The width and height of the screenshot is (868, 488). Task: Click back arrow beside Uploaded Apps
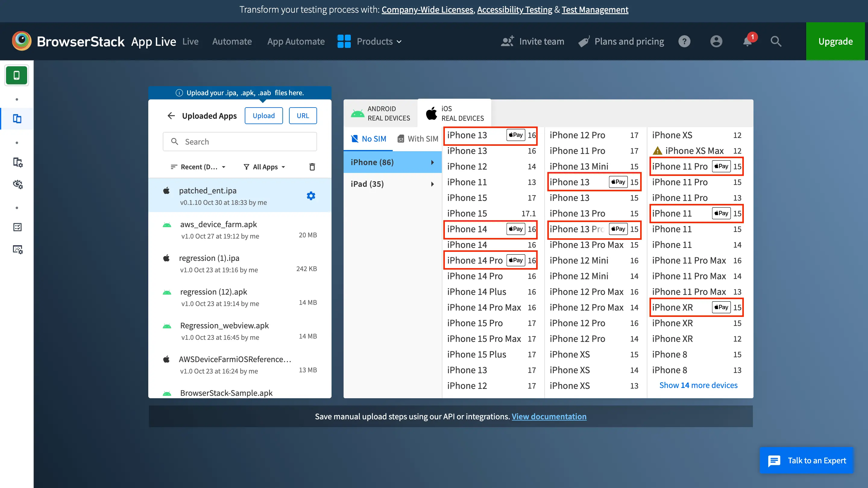pos(171,116)
